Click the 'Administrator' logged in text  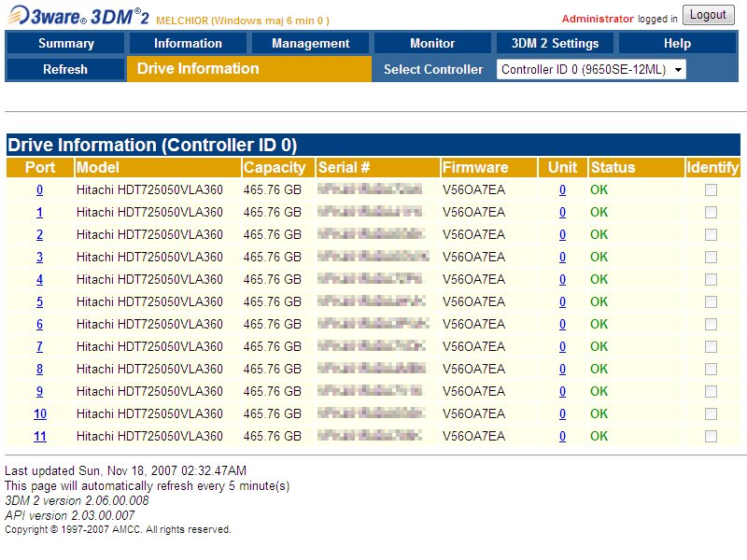598,19
